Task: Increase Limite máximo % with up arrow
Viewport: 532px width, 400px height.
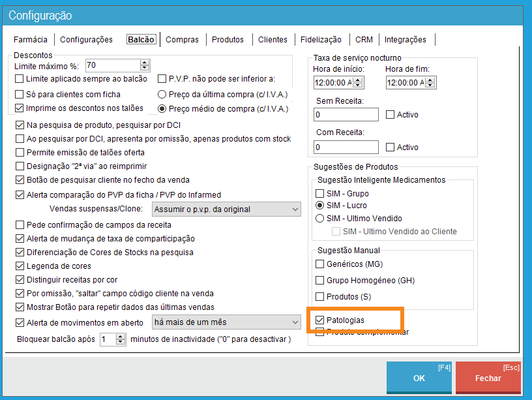Action: pos(145,63)
